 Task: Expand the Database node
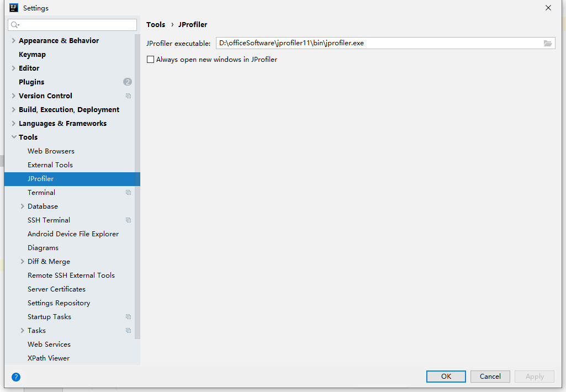pos(23,206)
